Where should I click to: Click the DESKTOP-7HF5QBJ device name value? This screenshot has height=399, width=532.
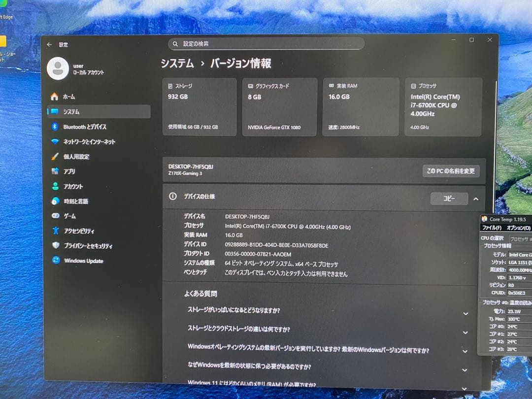coord(247,216)
